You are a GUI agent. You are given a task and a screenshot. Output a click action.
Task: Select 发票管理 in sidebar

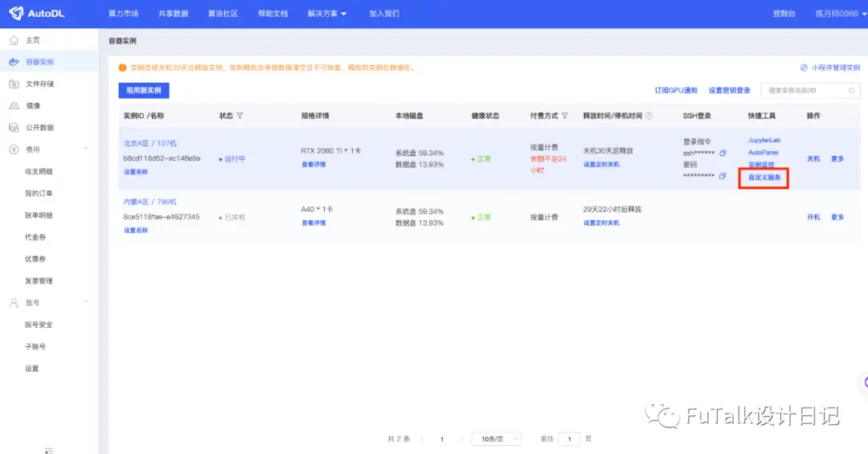pyautogui.click(x=39, y=280)
